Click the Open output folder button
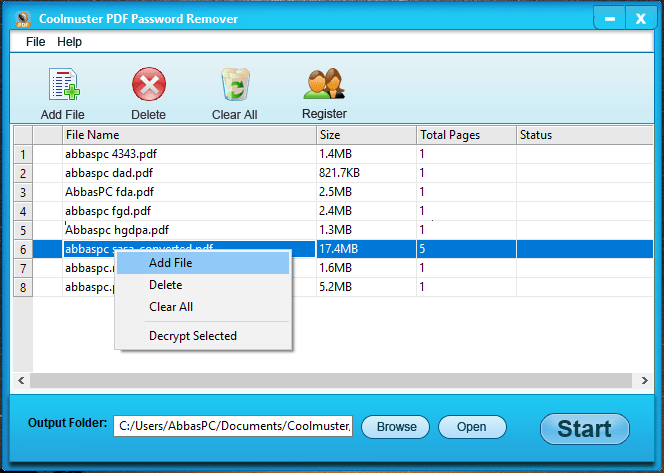 pos(472,427)
